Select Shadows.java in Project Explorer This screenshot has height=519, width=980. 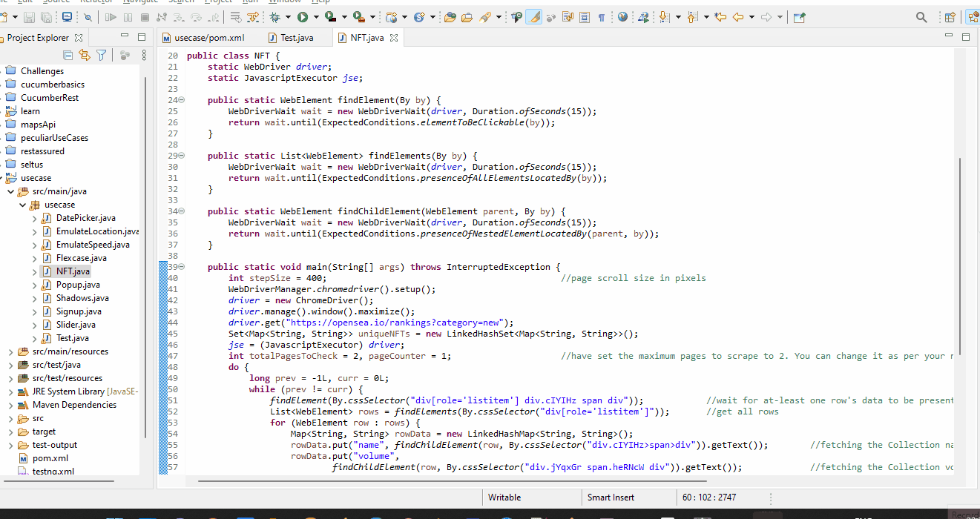click(82, 298)
